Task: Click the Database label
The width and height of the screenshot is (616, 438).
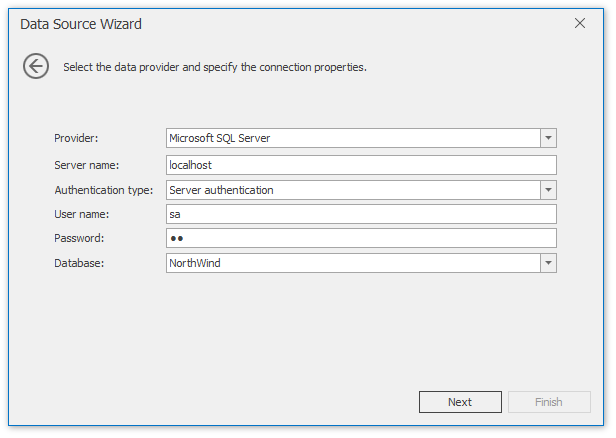Action: coord(79,263)
